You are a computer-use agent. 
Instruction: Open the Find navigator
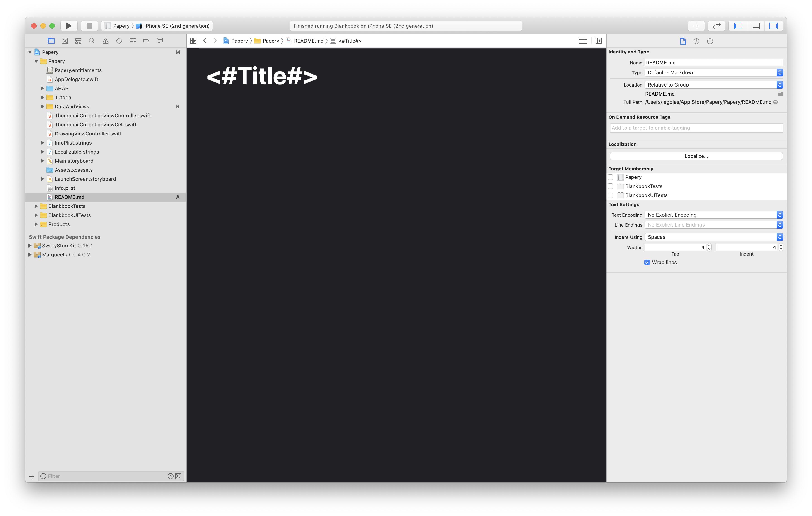[x=92, y=41]
